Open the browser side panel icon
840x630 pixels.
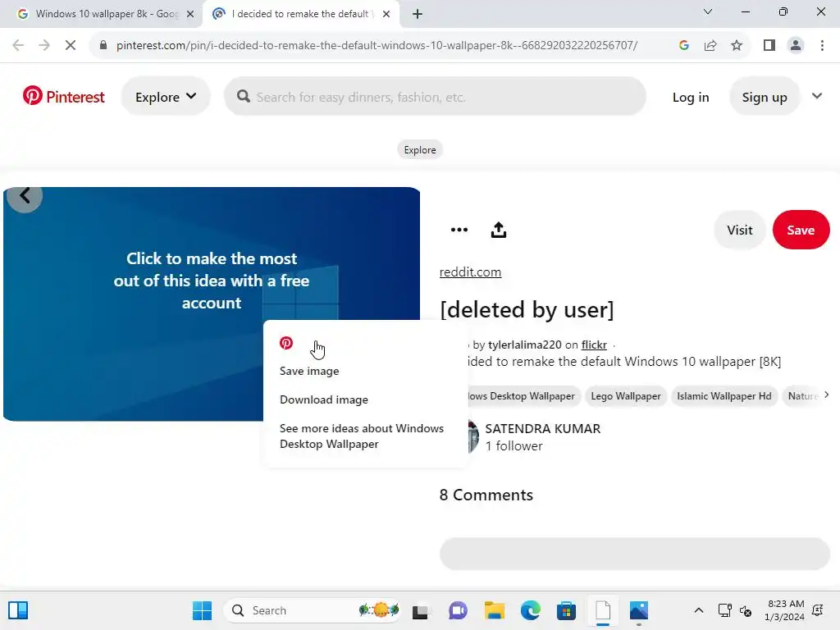(x=769, y=46)
